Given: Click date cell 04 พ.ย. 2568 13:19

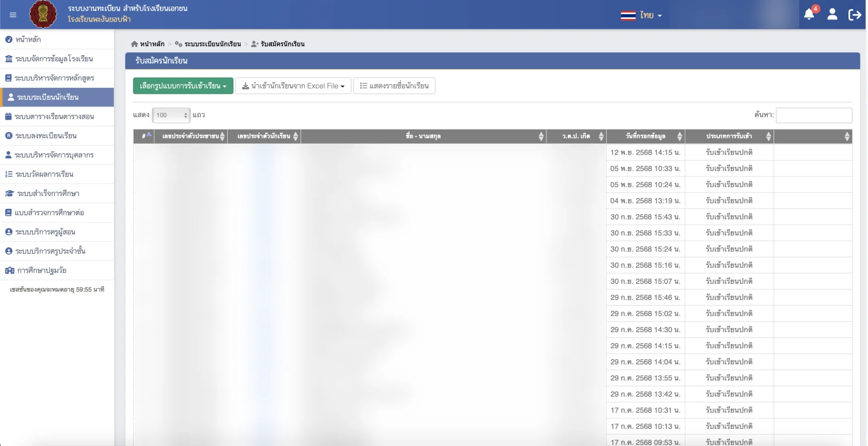Looking at the screenshot, I should [645, 201].
